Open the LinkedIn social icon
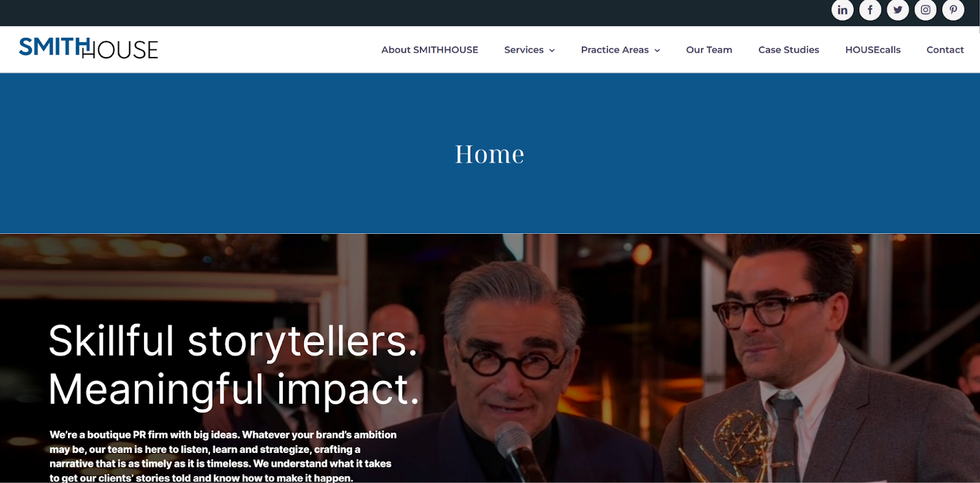 point(842,10)
